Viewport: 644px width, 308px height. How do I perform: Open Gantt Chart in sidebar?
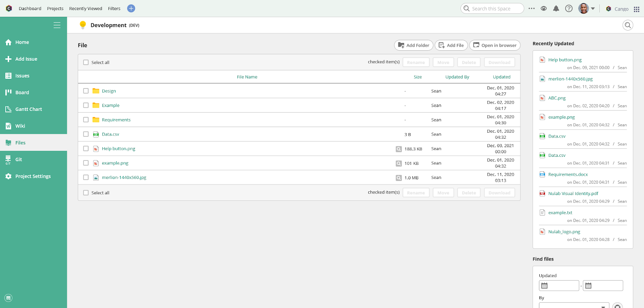click(x=28, y=109)
